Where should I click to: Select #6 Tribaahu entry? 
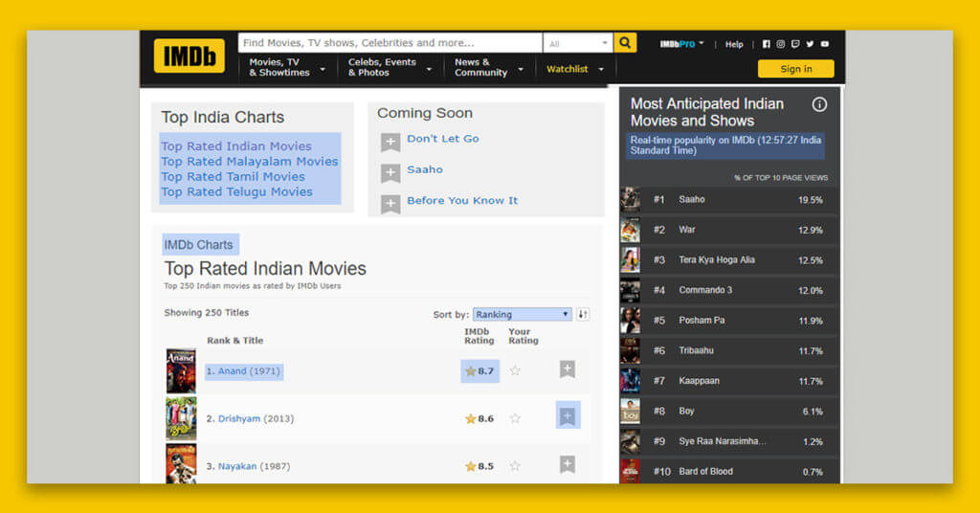pyautogui.click(x=729, y=350)
